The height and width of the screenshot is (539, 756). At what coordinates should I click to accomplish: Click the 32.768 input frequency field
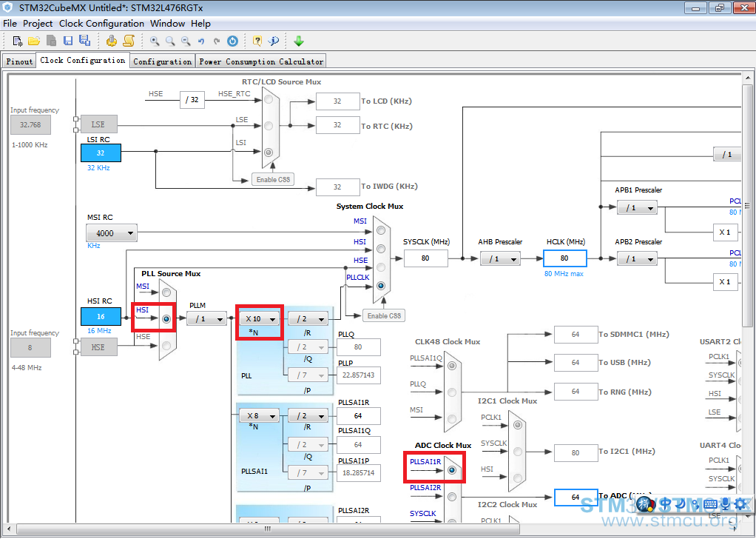click(31, 124)
